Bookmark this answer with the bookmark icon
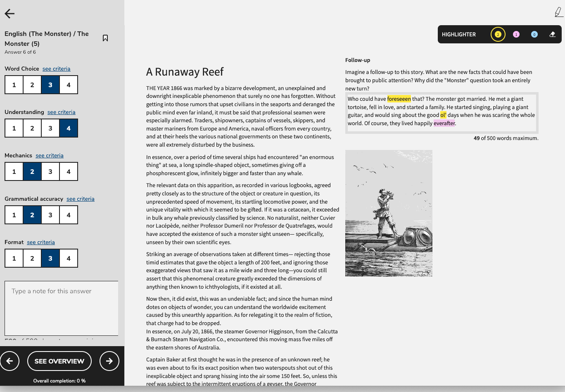Screen dimensions: 565x392 coord(105,38)
